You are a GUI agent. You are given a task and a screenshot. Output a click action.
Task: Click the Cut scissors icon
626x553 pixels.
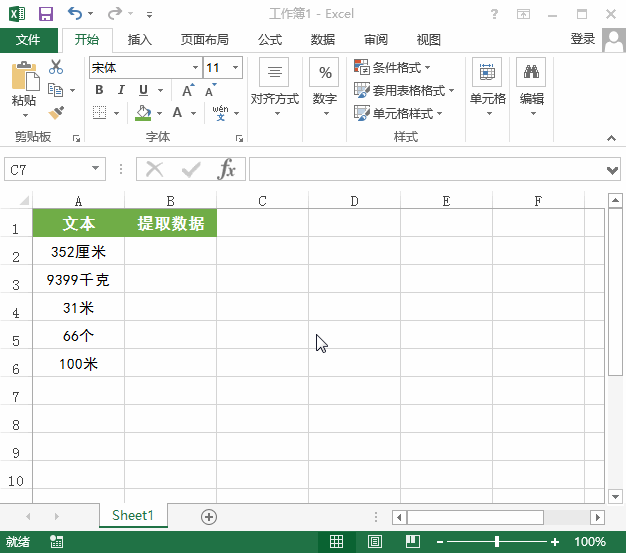point(56,67)
